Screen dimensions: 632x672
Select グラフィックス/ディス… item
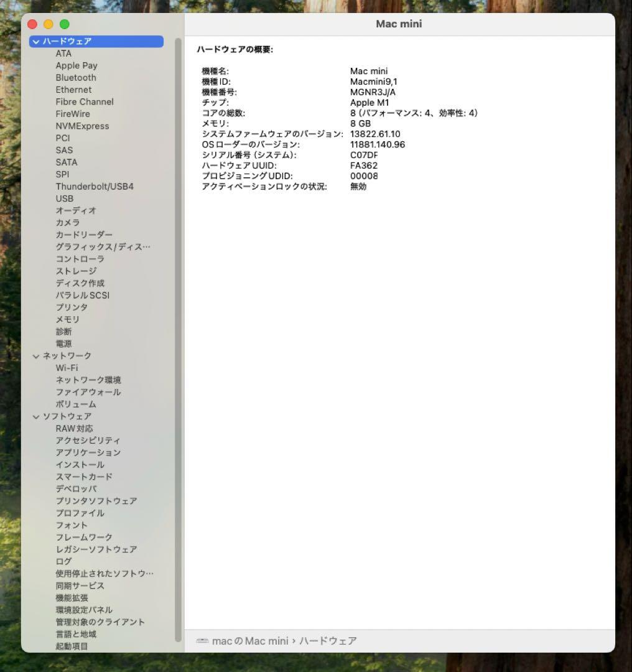tap(103, 247)
